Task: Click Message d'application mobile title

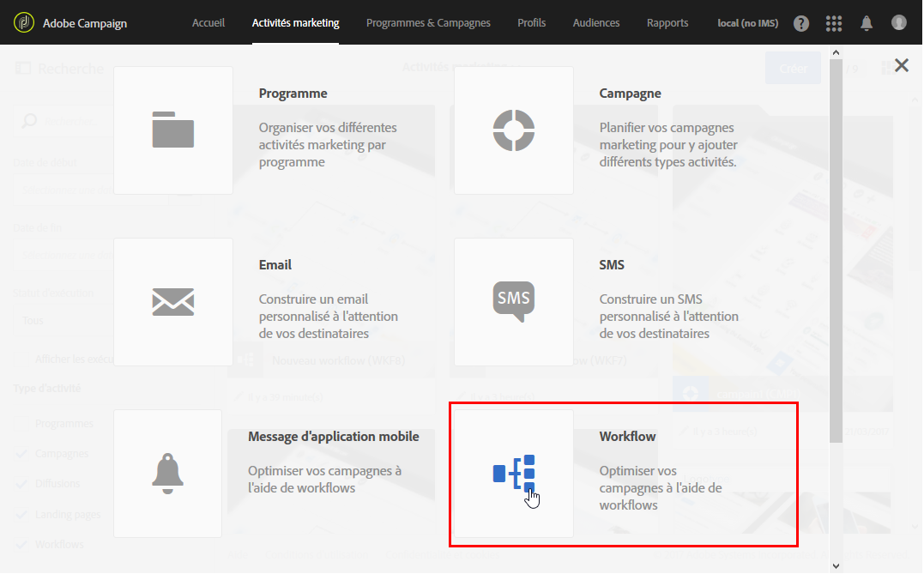Action: coord(334,436)
